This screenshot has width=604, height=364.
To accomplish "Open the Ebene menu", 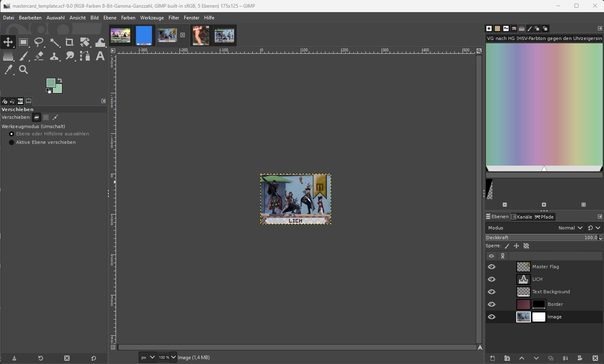I will point(110,18).
